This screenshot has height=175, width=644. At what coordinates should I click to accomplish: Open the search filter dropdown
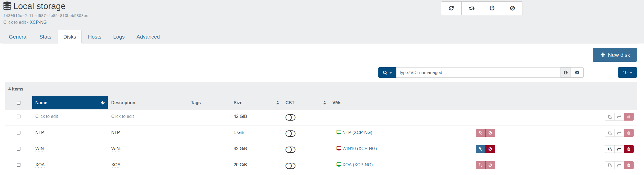[x=387, y=72]
